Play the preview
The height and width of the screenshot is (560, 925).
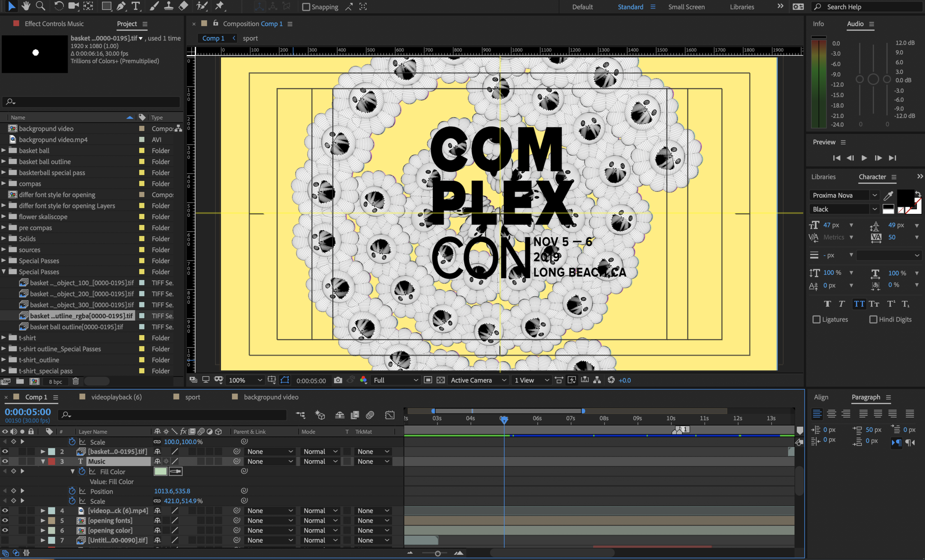click(864, 158)
